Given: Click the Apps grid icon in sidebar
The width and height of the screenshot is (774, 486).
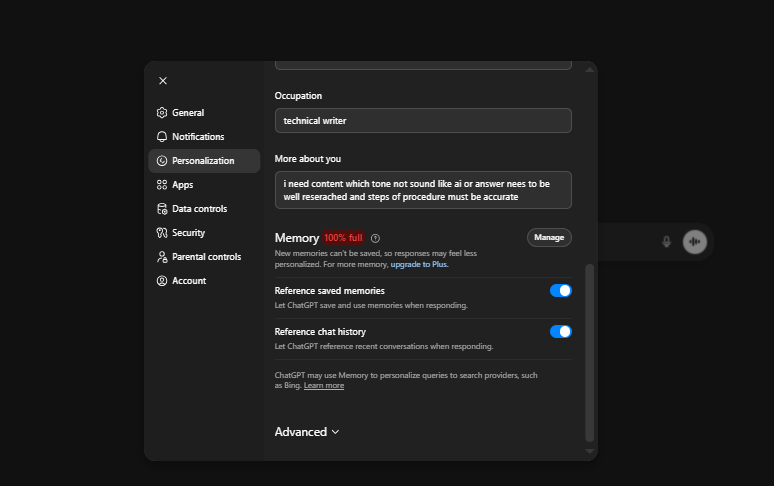Looking at the screenshot, I should point(162,185).
